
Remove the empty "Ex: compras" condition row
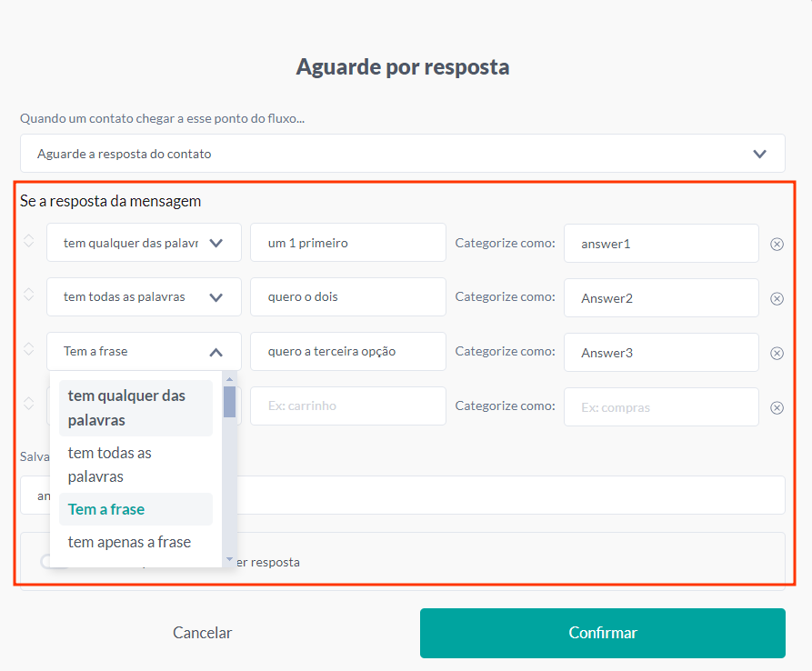coord(777,406)
